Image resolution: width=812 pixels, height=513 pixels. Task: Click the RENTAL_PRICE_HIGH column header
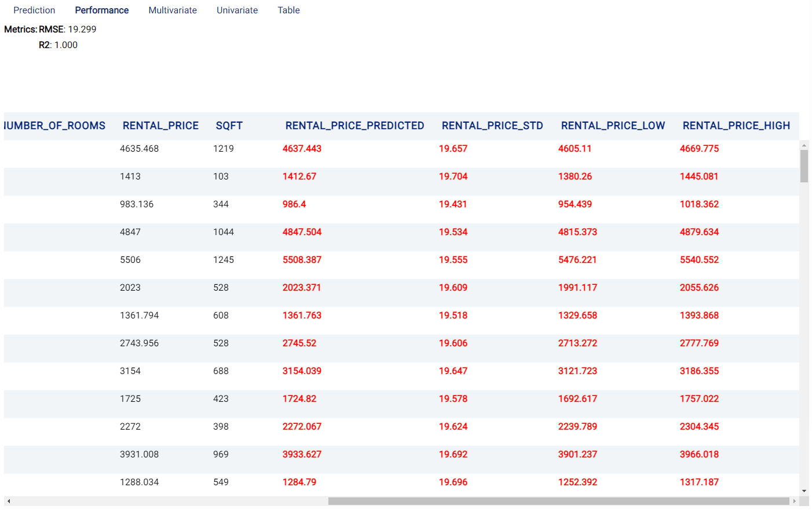(736, 126)
